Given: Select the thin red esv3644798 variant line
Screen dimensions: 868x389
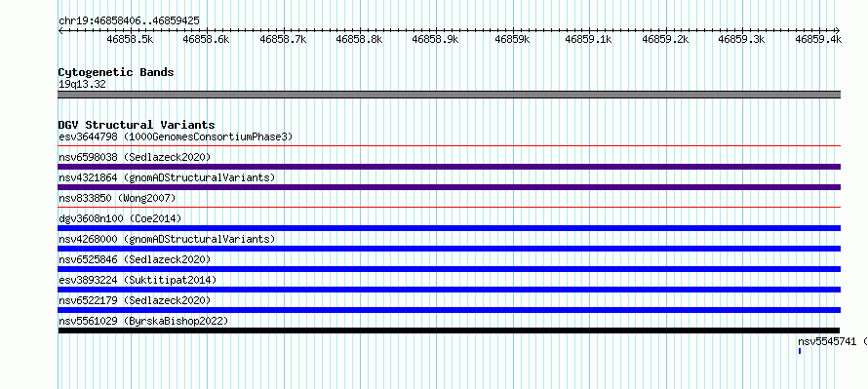Looking at the screenshot, I should 450,146.
